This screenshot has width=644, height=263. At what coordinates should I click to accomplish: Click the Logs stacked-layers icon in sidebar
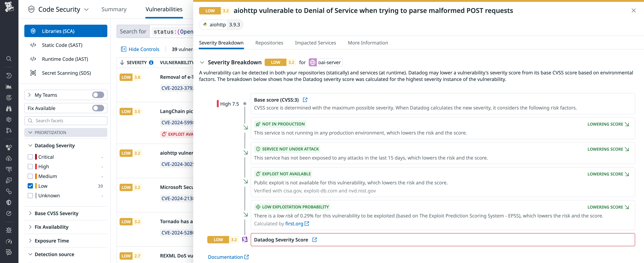pos(9,119)
